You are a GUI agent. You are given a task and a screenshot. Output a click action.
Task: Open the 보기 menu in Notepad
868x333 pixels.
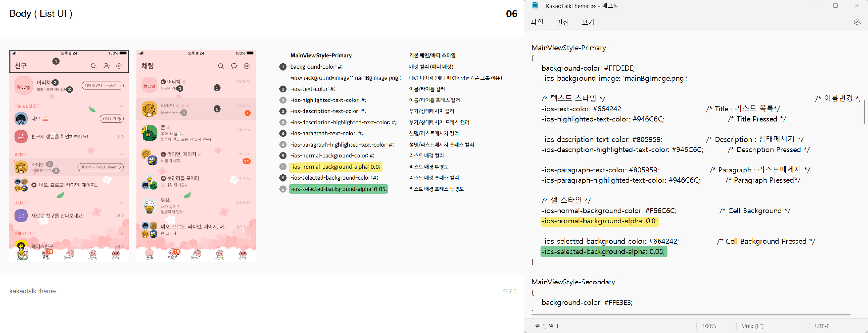[588, 22]
